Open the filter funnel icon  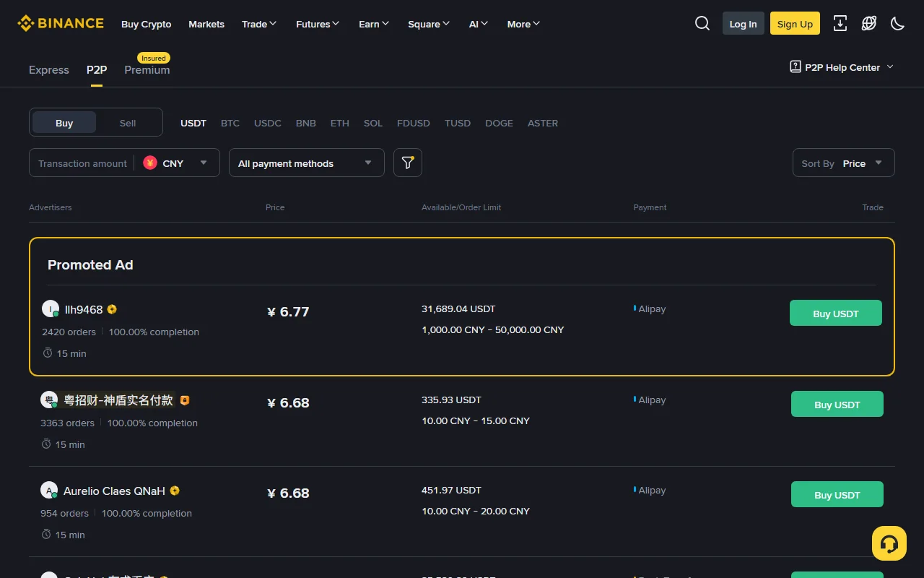[x=408, y=163]
